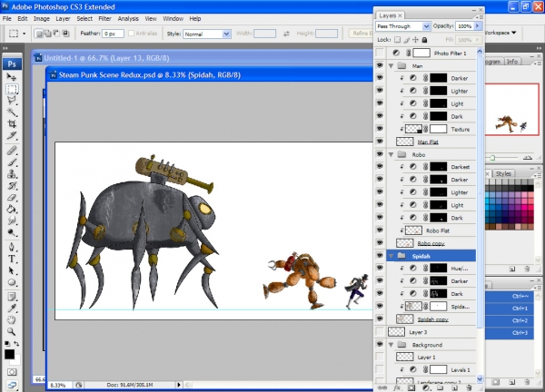Viewport: 545px width, 392px height.
Task: Pick a magenta swatch in Swatches panel
Action: point(524,207)
